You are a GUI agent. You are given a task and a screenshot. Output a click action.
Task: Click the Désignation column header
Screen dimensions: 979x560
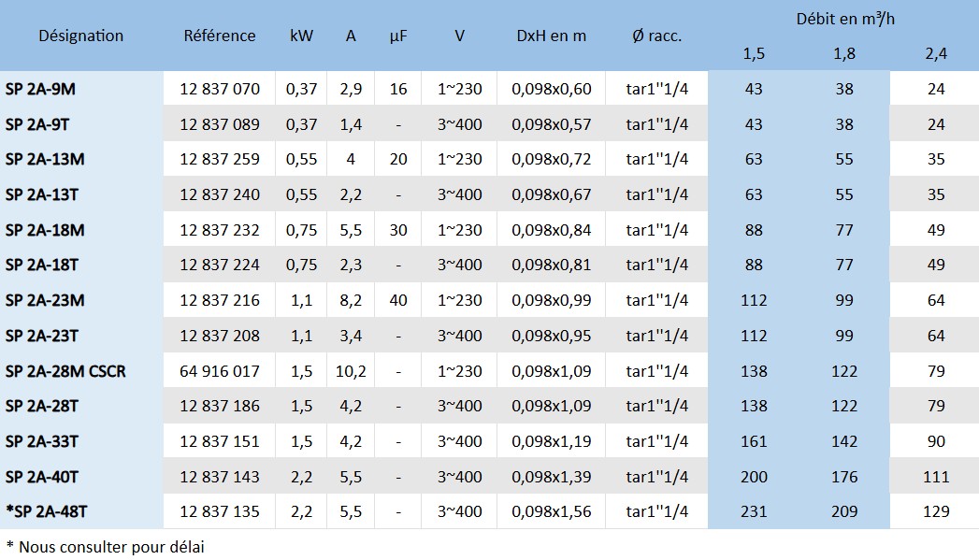(x=80, y=36)
